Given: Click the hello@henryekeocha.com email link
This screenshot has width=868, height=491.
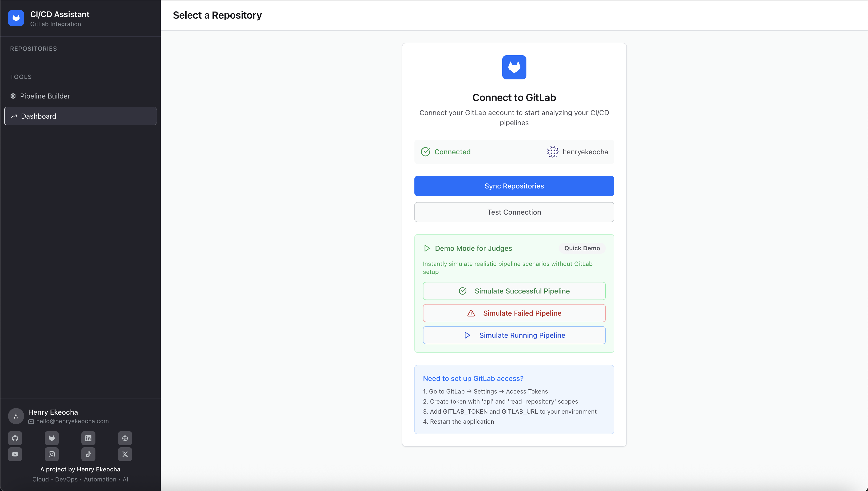Looking at the screenshot, I should pos(72,421).
